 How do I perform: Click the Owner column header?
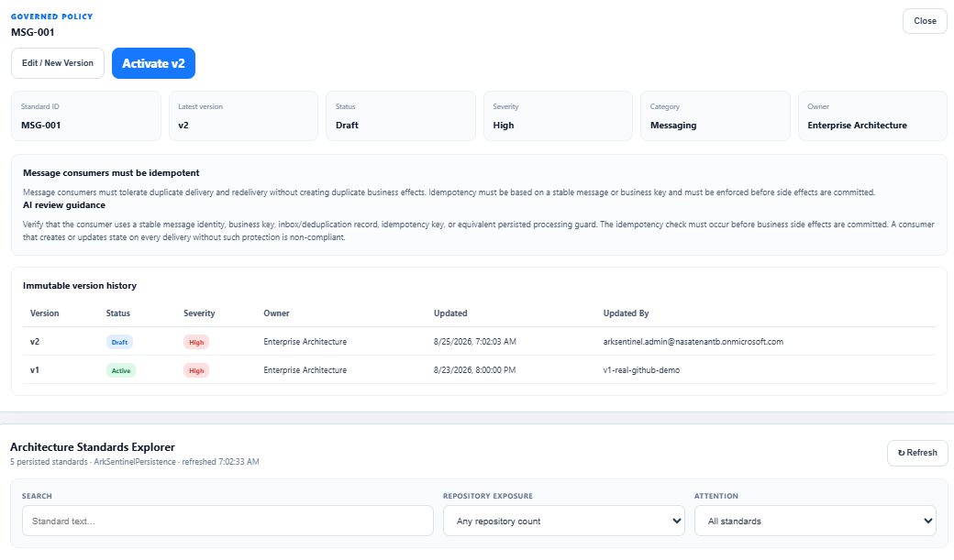coord(276,313)
